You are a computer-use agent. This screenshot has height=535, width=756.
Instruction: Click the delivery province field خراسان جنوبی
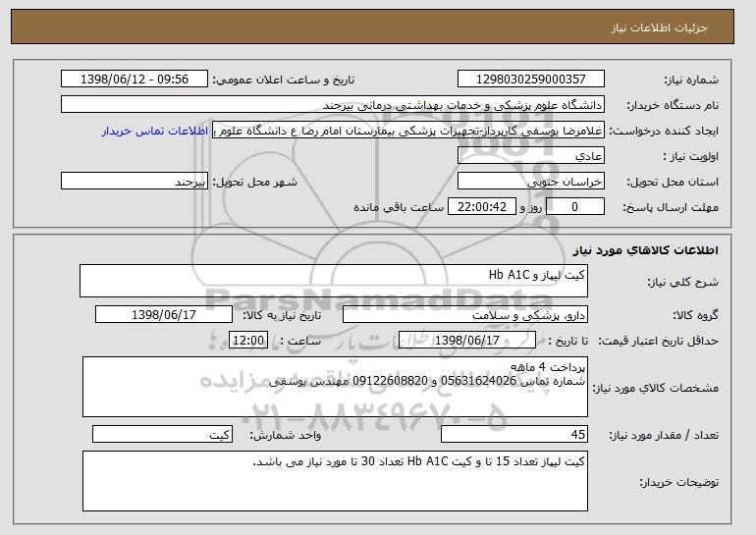coord(531,182)
